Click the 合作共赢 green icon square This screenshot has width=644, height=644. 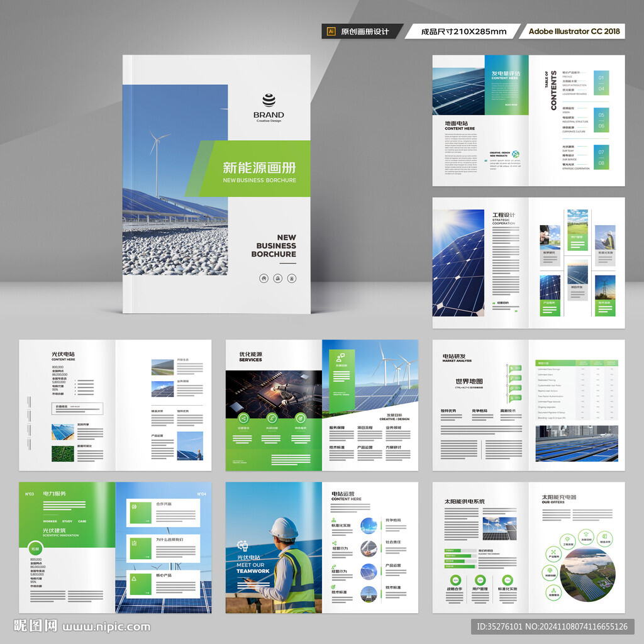point(140,512)
